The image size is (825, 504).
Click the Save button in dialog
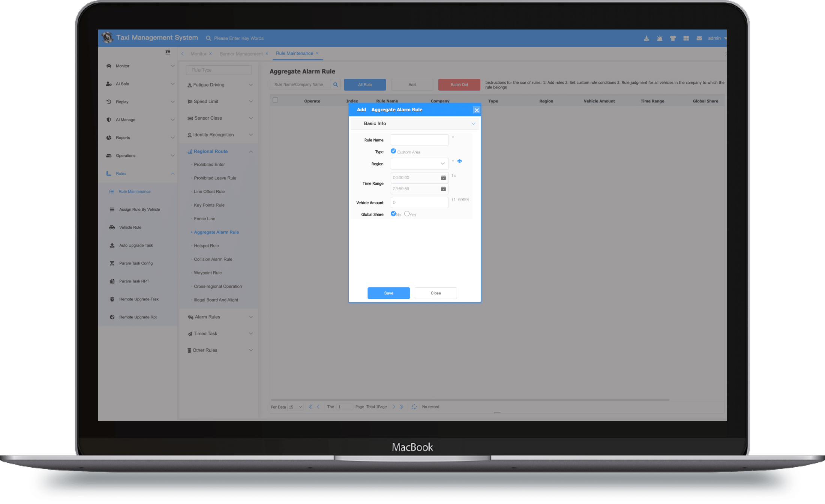click(388, 293)
